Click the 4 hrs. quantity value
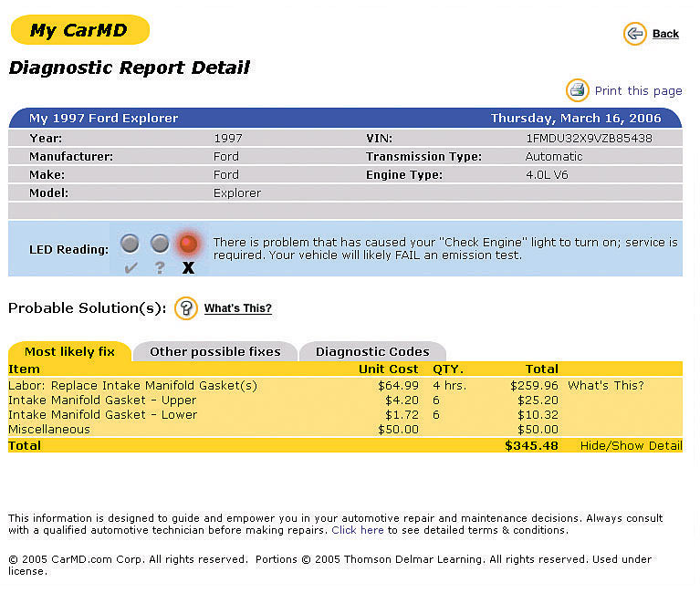The height and width of the screenshot is (593, 700). [450, 386]
